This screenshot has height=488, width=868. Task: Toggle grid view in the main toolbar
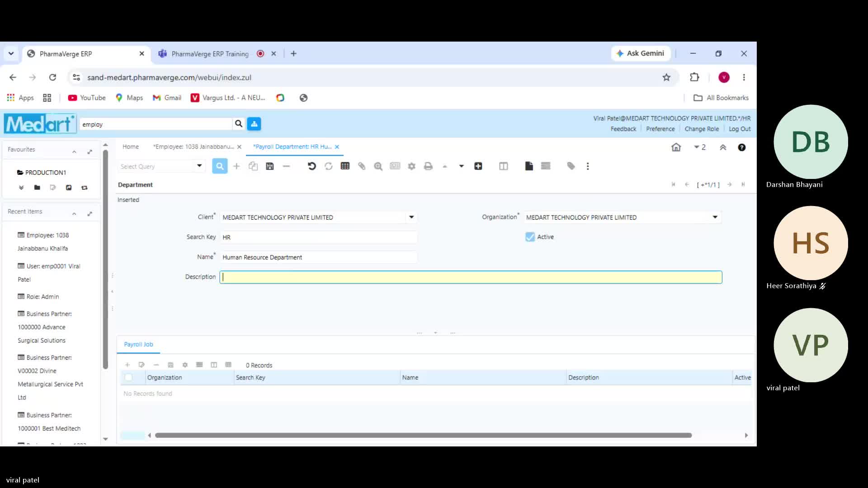click(x=345, y=166)
